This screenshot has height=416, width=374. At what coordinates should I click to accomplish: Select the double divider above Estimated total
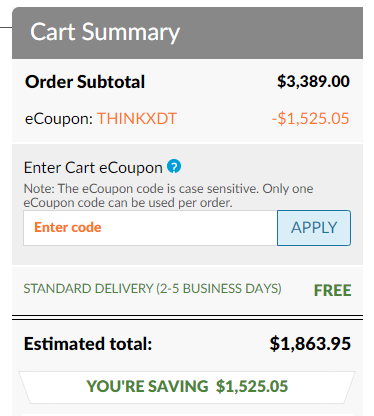click(187, 317)
